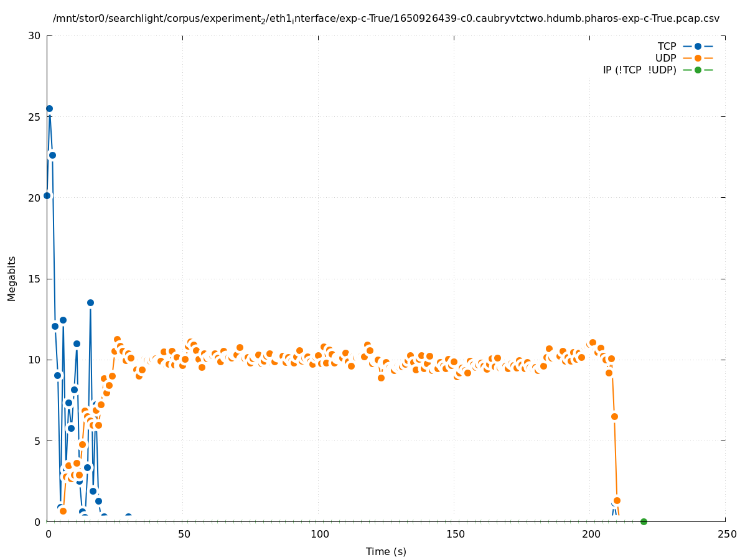This screenshot has width=745, height=560.
Task: Click the Time (s) x-axis label
Action: click(386, 551)
